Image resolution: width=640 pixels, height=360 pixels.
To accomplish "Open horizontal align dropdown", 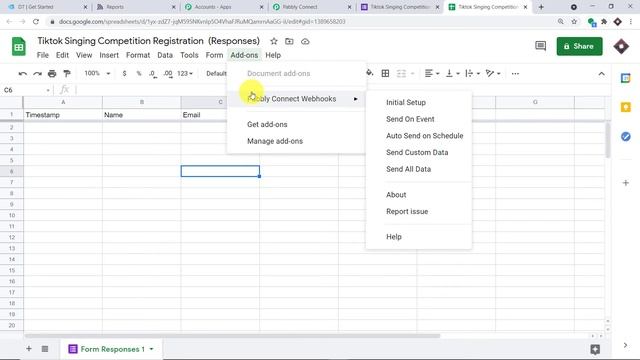I will pos(431,73).
